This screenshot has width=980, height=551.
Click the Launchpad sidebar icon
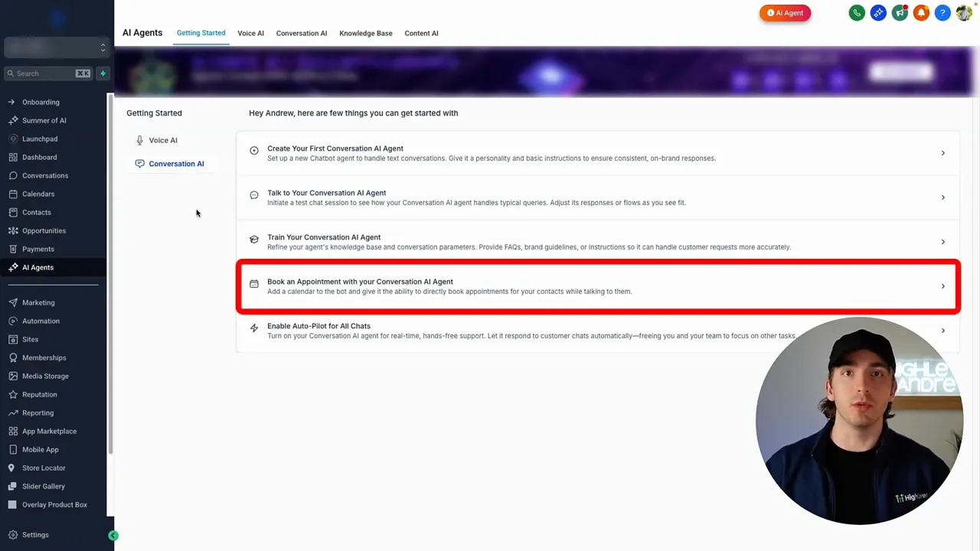point(13,139)
